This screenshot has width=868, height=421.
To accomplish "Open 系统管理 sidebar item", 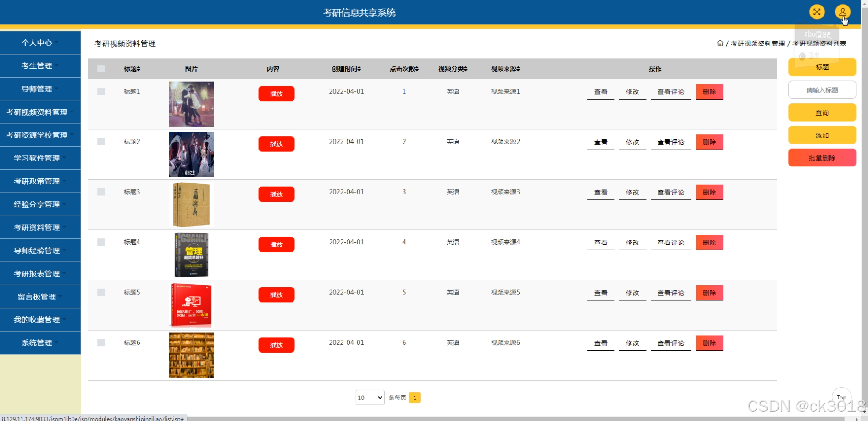I will click(40, 343).
